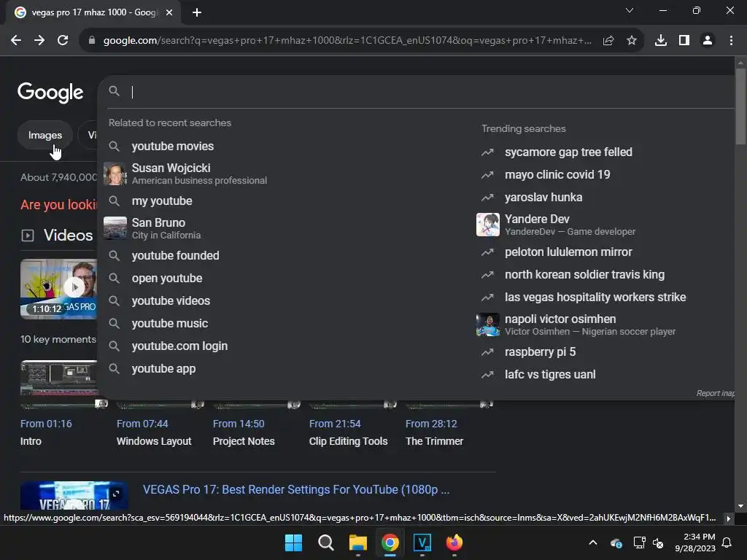Image resolution: width=747 pixels, height=560 pixels.
Task: Reload the current page
Action: click(x=63, y=41)
